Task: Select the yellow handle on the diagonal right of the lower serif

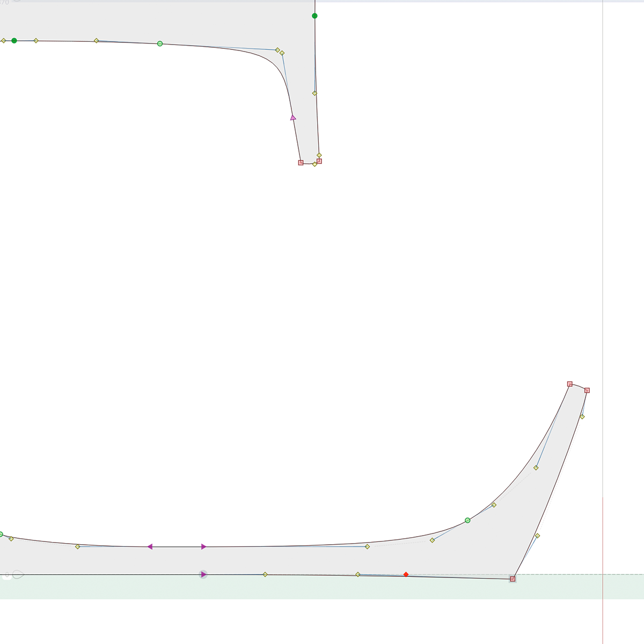Action: 537,536
